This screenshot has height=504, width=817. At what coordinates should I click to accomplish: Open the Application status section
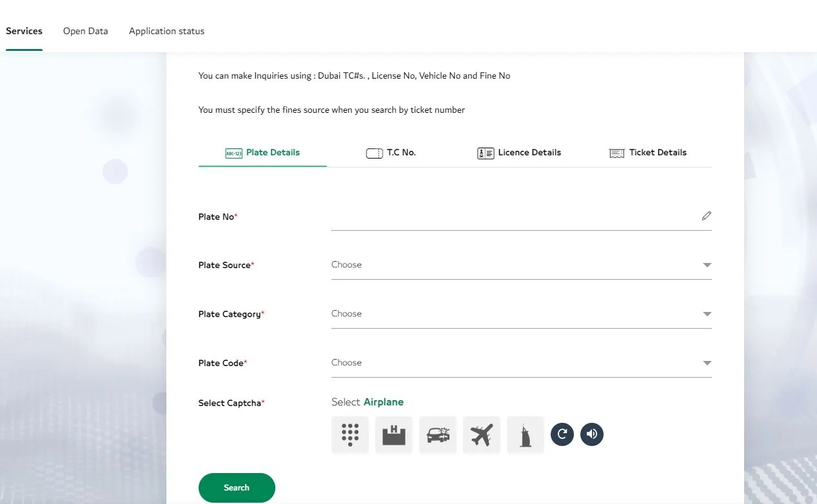[166, 31]
